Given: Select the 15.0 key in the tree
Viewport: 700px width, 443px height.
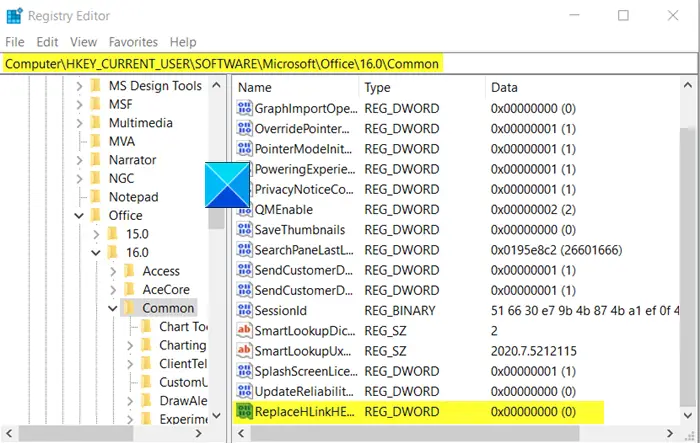Looking at the screenshot, I should [137, 234].
